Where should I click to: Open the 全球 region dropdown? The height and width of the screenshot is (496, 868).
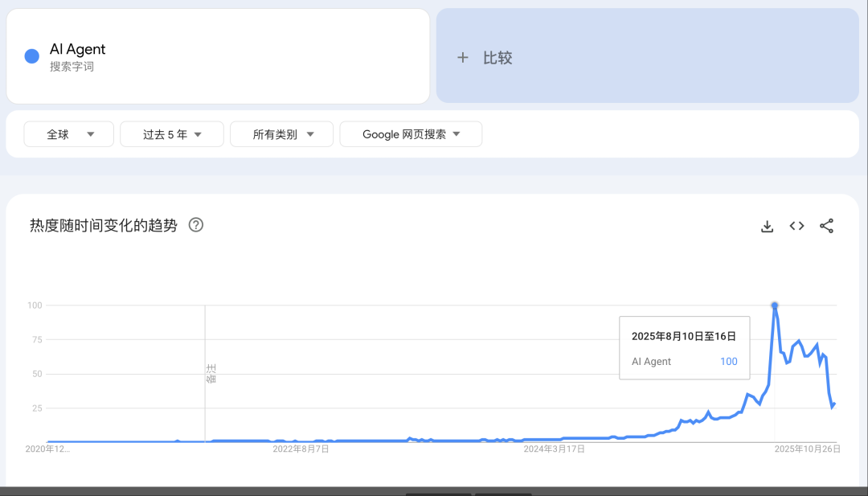coord(68,134)
